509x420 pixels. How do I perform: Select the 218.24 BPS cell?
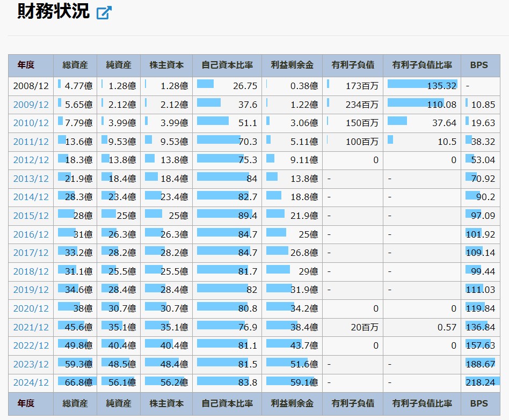click(x=481, y=382)
